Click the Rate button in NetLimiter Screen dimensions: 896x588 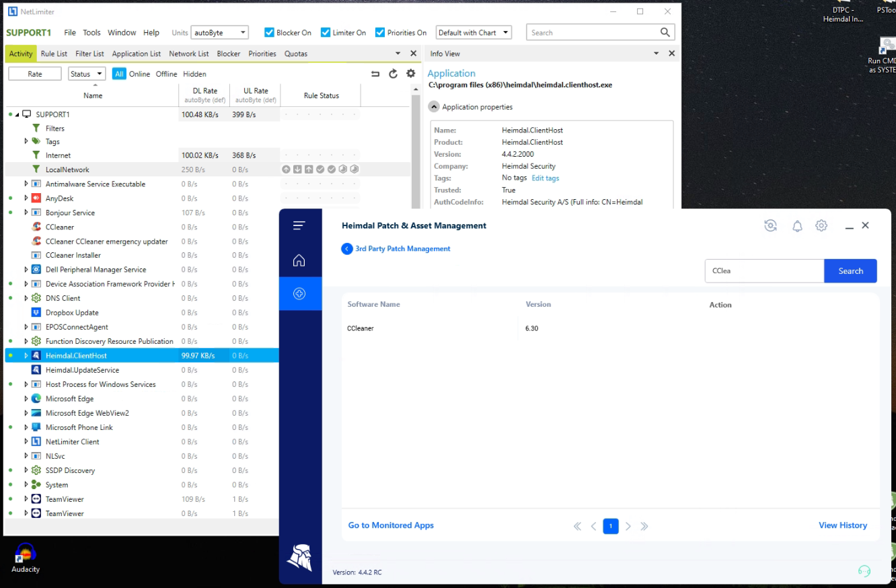pyautogui.click(x=35, y=74)
